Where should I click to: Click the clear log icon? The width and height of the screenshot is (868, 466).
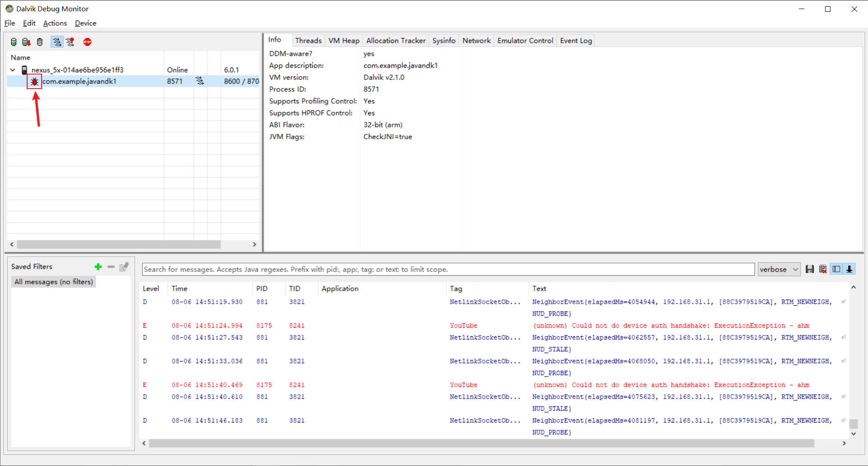pyautogui.click(x=823, y=269)
